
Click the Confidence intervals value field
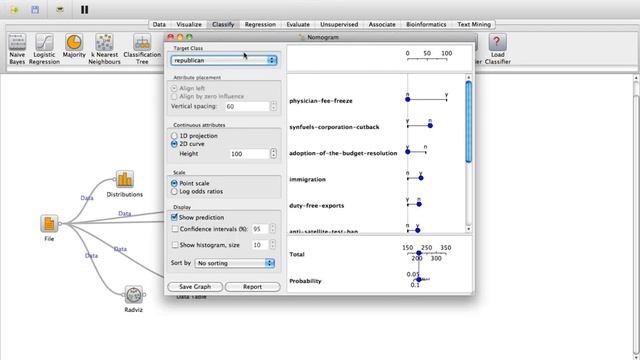(260, 229)
